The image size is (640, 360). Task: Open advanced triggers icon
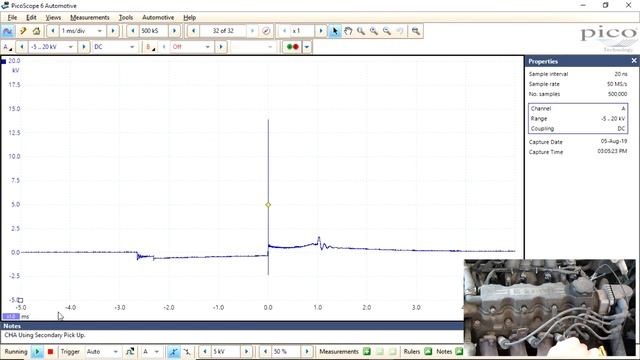[130, 351]
